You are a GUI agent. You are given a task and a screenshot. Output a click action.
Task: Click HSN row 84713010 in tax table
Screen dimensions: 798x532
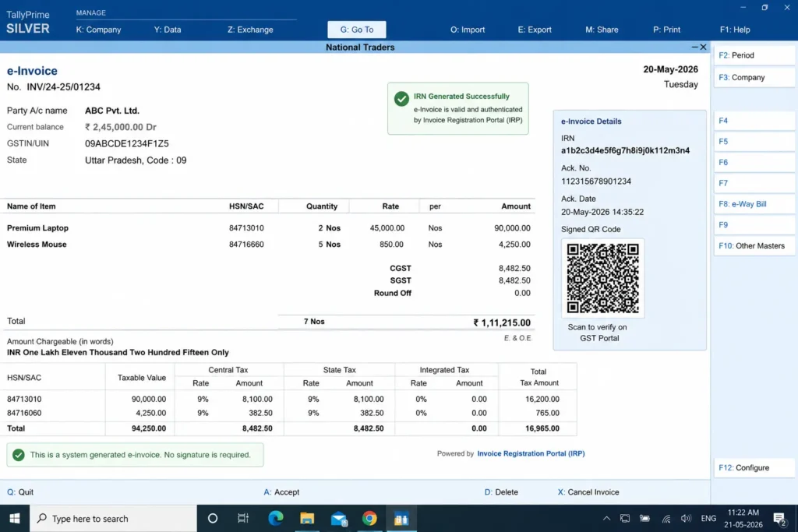tap(288, 400)
